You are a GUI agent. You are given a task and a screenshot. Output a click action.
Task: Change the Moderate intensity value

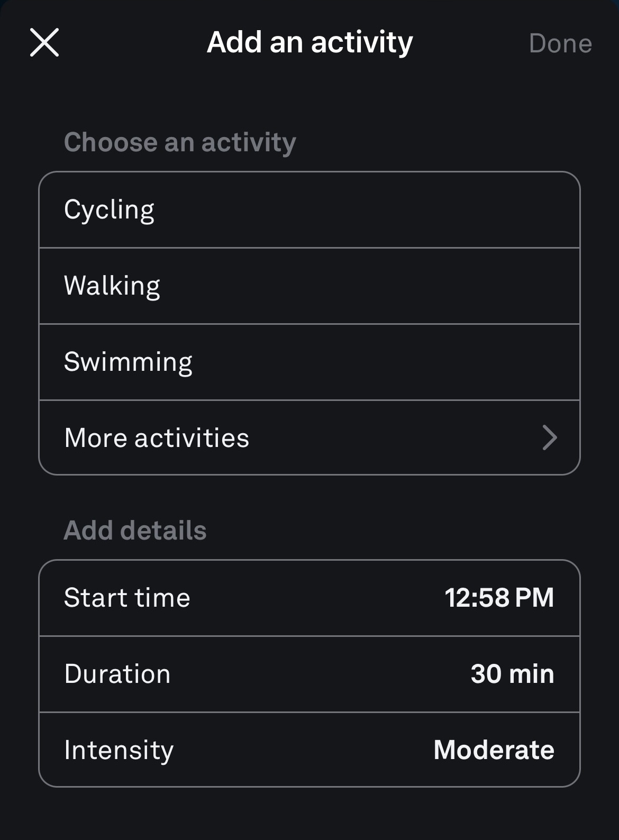click(x=494, y=750)
